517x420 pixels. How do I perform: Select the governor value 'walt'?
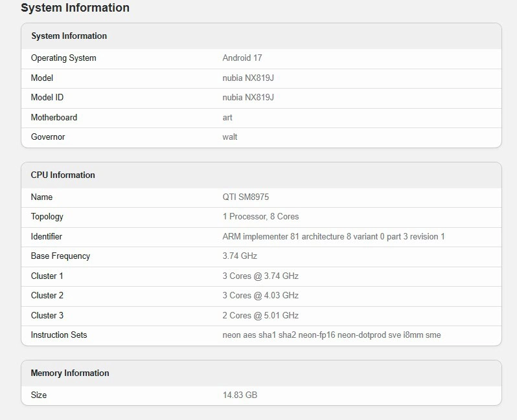pyautogui.click(x=230, y=137)
